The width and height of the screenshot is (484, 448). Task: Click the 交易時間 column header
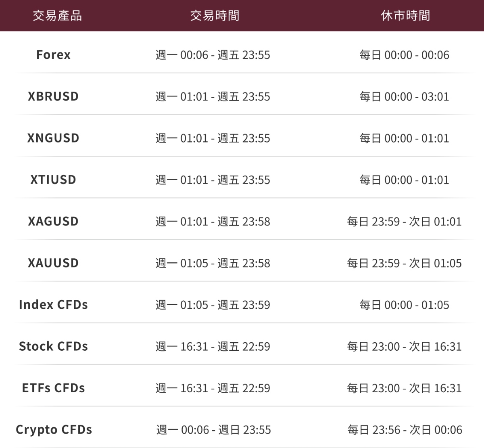click(x=215, y=16)
